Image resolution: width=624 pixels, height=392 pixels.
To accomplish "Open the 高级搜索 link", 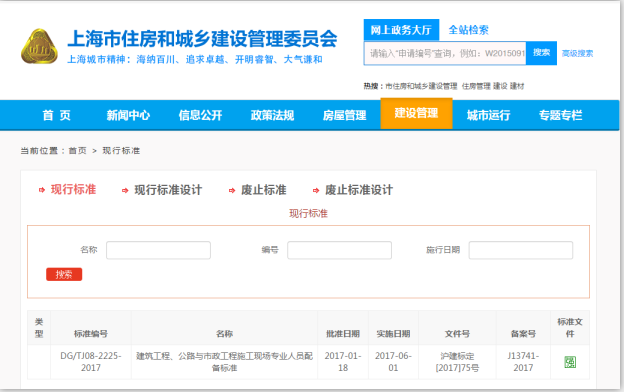I will (577, 53).
